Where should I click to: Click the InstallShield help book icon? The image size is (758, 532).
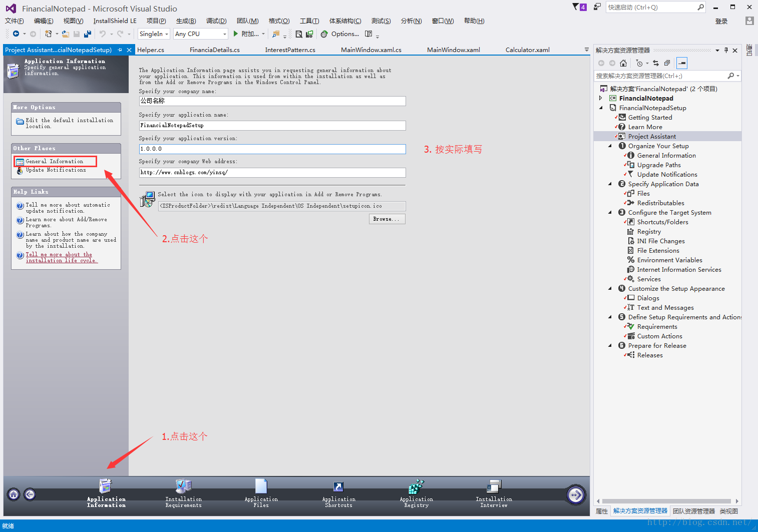(368, 34)
